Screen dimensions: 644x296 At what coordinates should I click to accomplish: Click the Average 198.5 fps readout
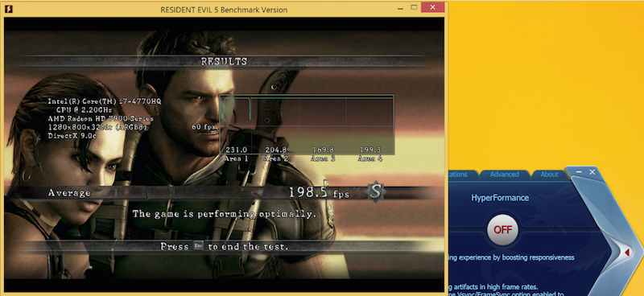coord(319,192)
